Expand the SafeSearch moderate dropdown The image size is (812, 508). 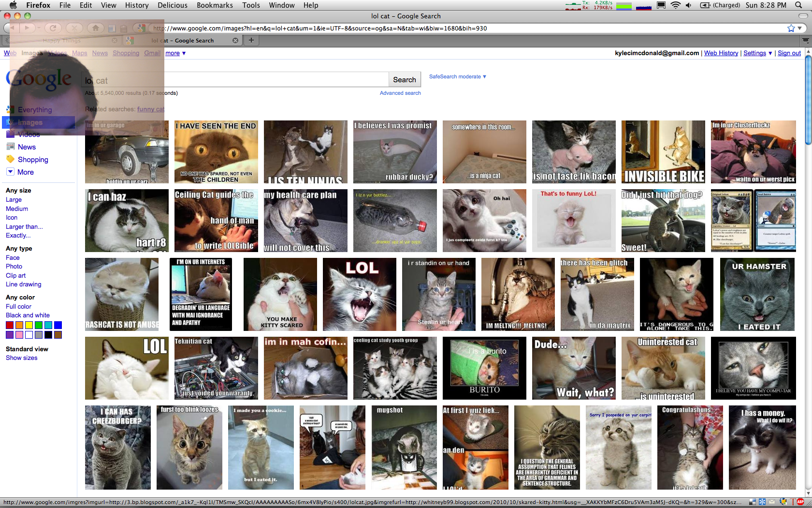click(x=457, y=76)
